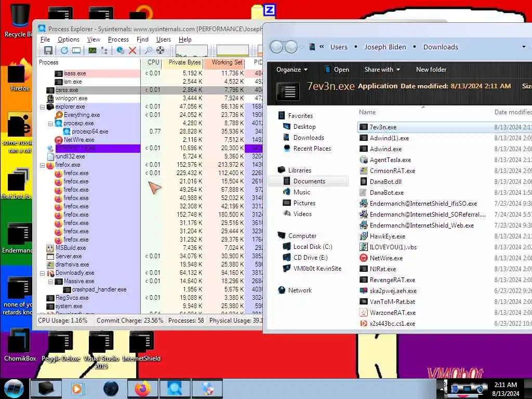Open the Visual Studio 2015 desktop icon
This screenshot has height=399, width=532.
click(101, 349)
